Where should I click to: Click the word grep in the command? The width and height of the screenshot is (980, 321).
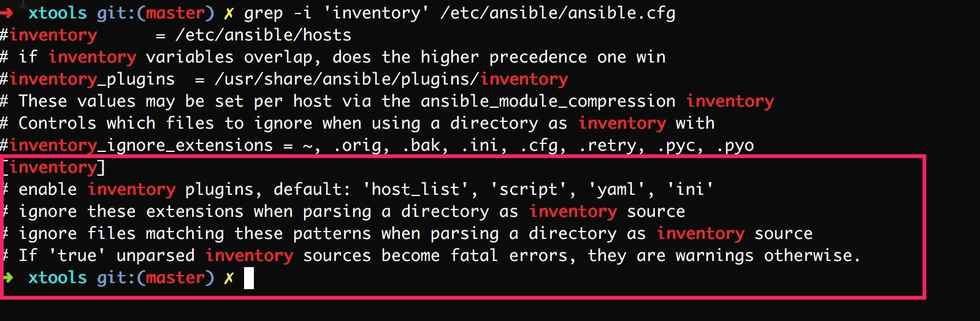(264, 13)
